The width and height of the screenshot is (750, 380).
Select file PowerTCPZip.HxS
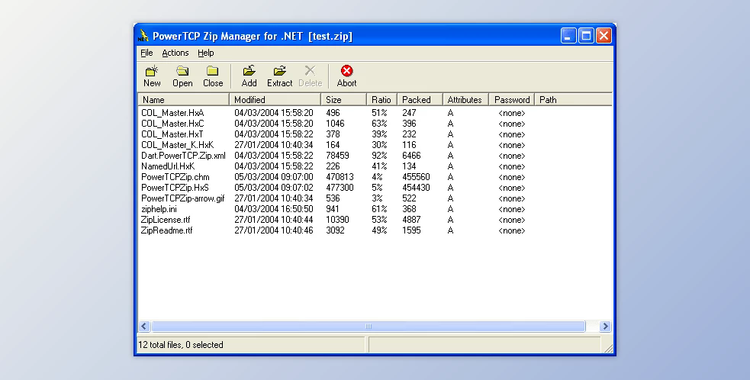point(175,188)
